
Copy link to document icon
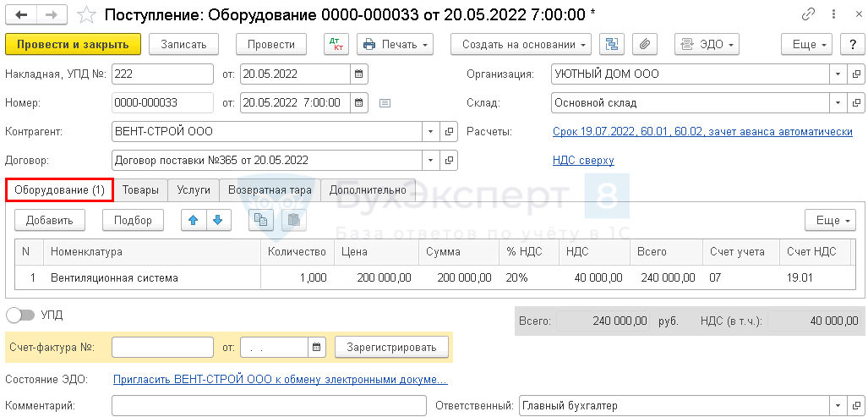coord(809,14)
